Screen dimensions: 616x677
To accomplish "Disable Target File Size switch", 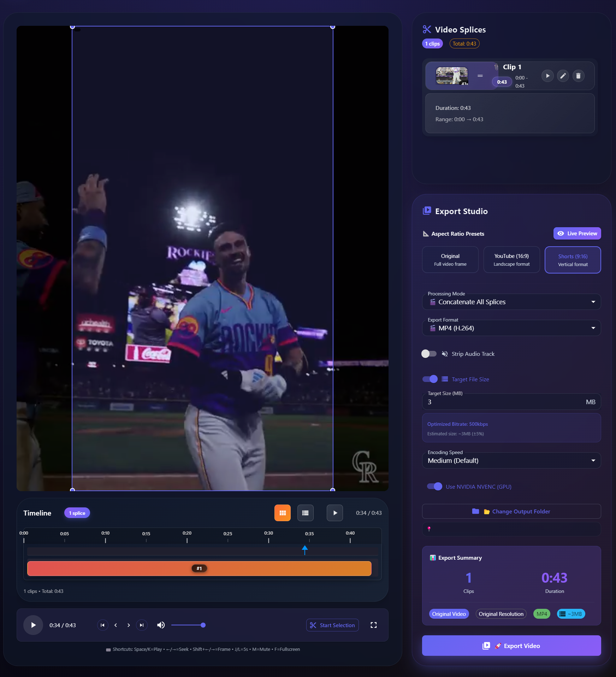I will pos(430,379).
